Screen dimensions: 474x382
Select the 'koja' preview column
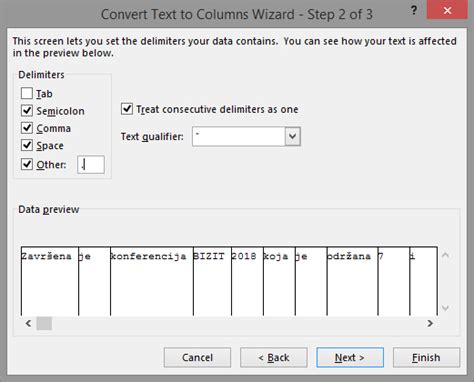pos(279,281)
